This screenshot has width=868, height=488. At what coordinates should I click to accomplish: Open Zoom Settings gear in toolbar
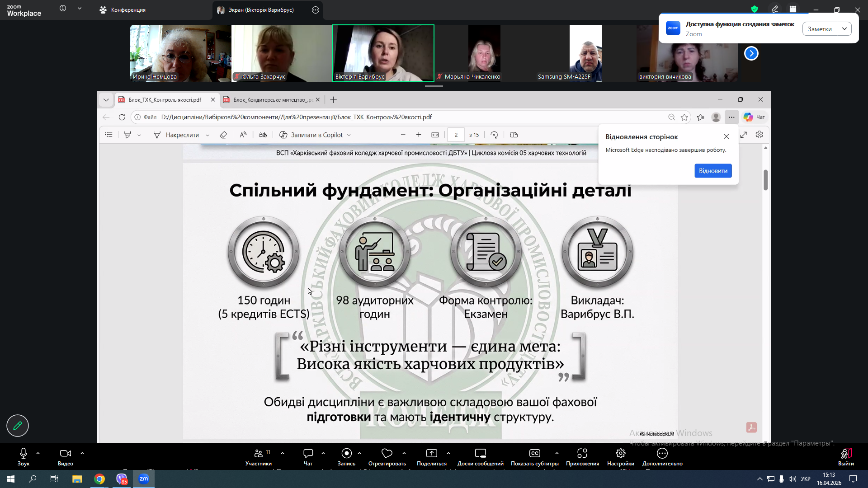click(x=620, y=453)
